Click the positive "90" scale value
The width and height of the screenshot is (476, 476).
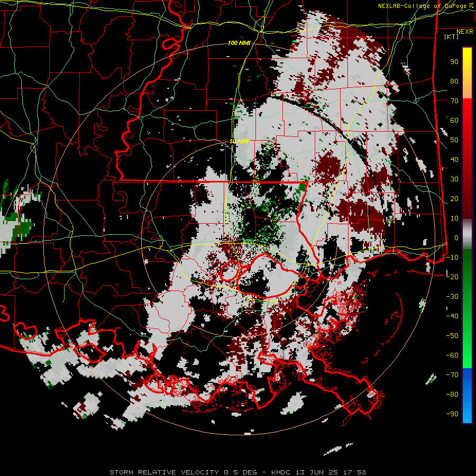point(454,62)
